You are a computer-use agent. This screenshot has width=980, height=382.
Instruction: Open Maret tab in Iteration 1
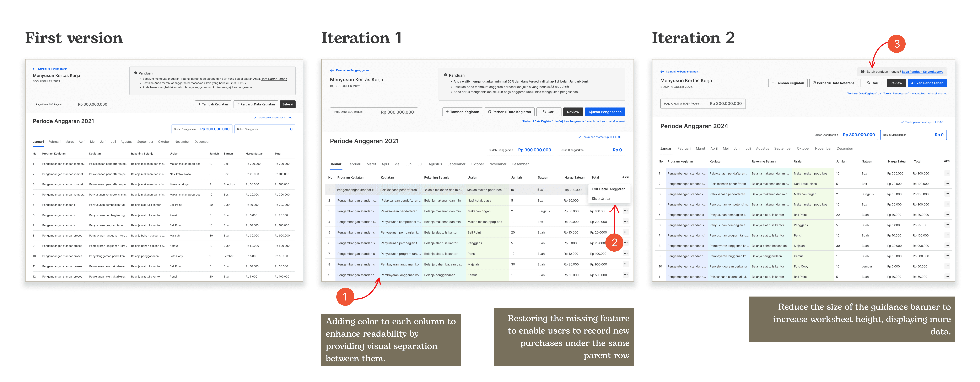tap(371, 164)
